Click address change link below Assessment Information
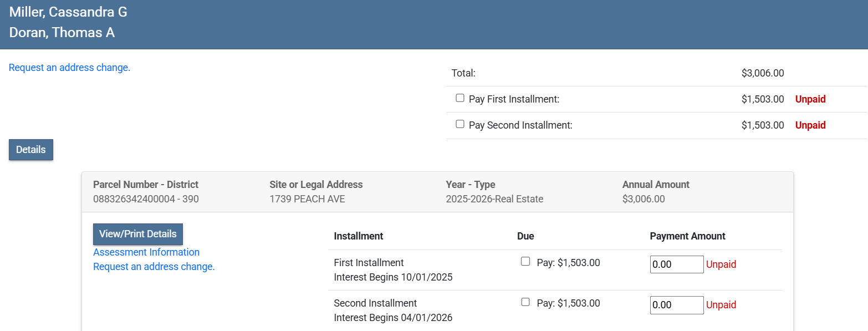Screen dimensions: 868x331 point(154,267)
